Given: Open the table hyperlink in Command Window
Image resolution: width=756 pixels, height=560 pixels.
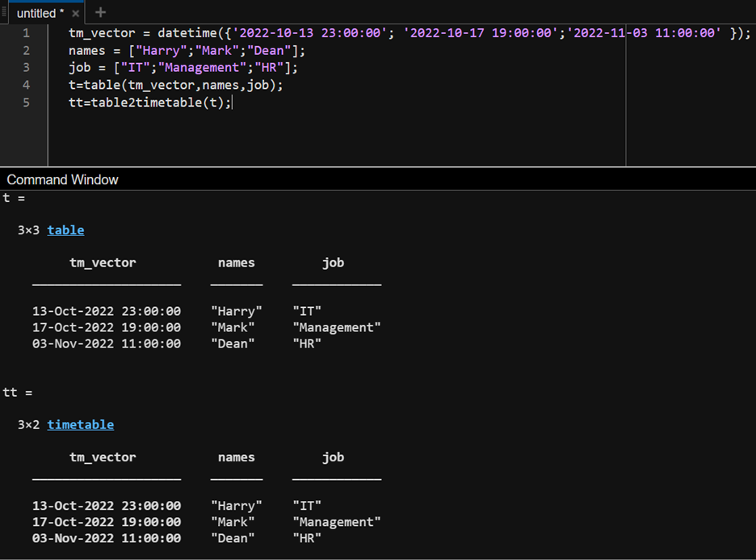Looking at the screenshot, I should (x=65, y=229).
